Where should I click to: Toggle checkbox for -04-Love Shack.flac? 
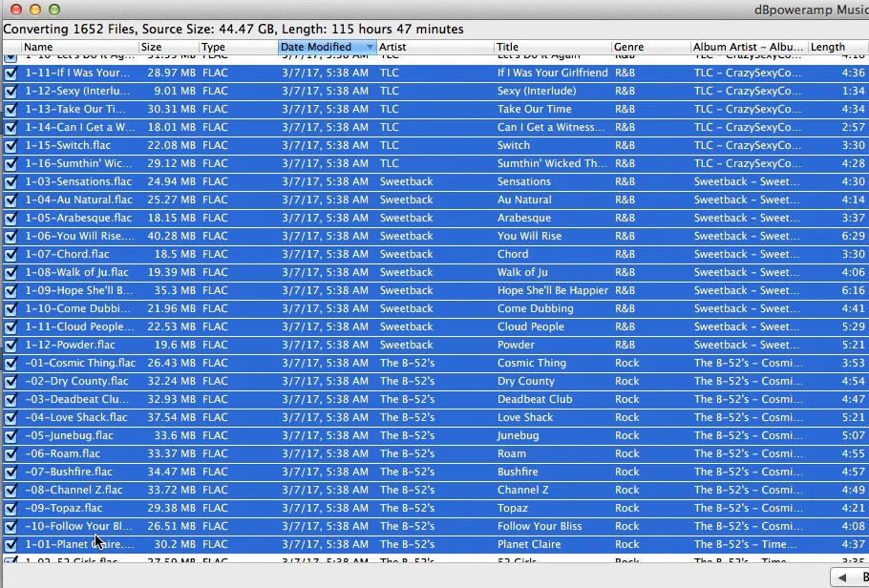11,418
